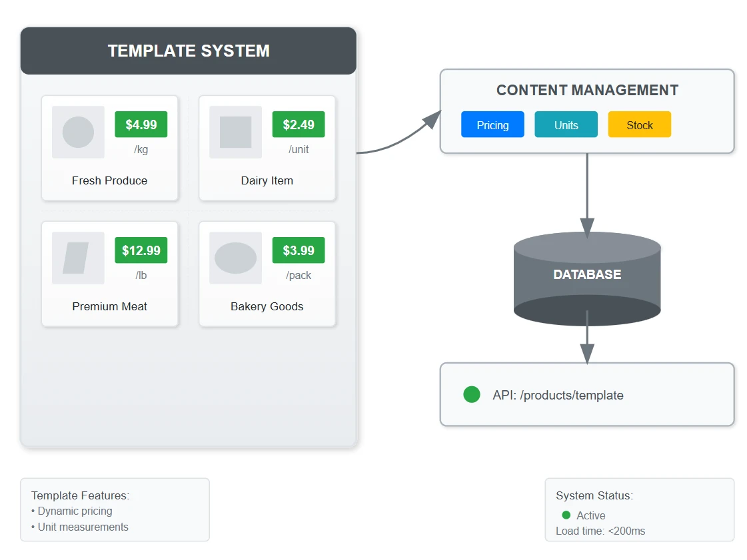The image size is (747, 560).
Task: Select the teal Units button
Action: 566,125
